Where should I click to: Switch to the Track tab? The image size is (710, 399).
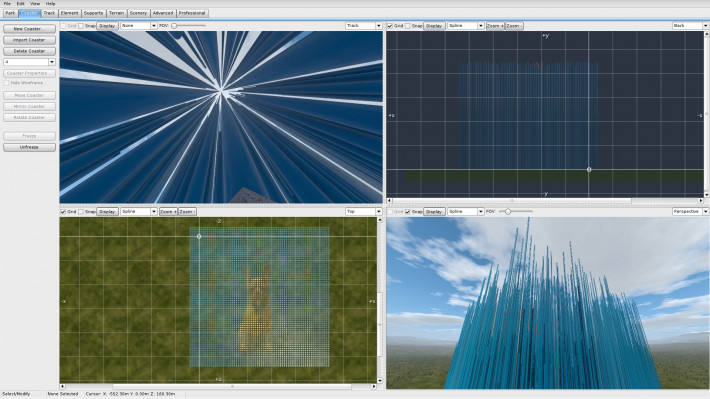point(49,13)
